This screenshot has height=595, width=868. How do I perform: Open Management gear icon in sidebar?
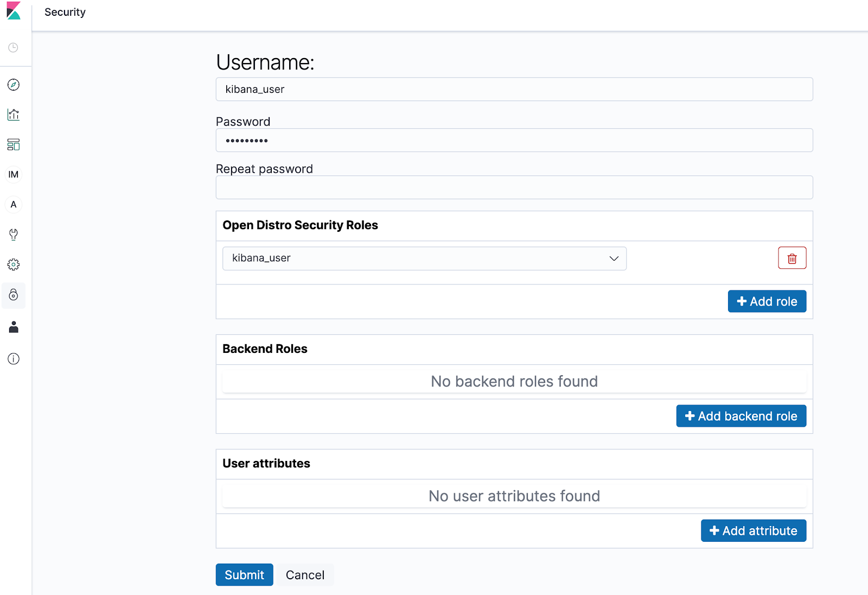tap(14, 264)
